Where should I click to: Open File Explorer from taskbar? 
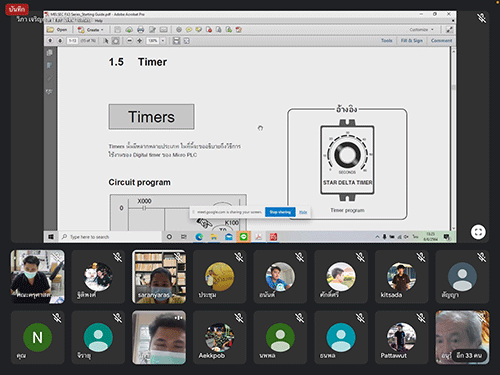point(214,237)
